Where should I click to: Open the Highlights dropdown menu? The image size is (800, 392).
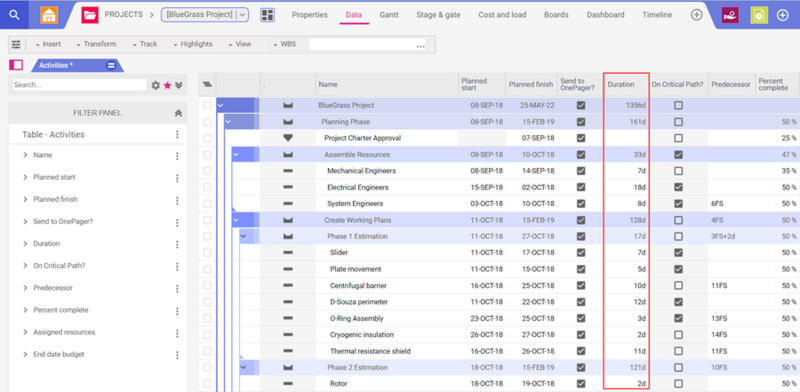(192, 44)
